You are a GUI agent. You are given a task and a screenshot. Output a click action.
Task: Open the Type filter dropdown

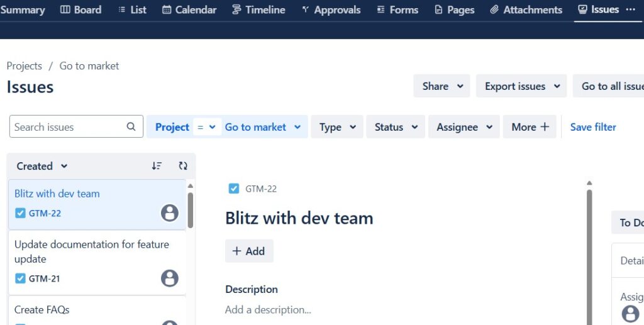pos(337,127)
